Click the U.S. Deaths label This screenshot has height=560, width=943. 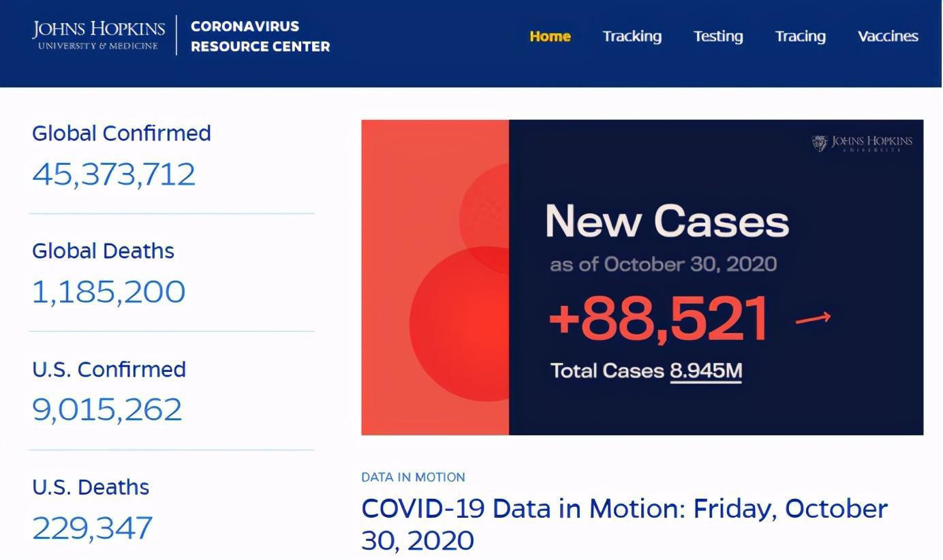tap(91, 487)
